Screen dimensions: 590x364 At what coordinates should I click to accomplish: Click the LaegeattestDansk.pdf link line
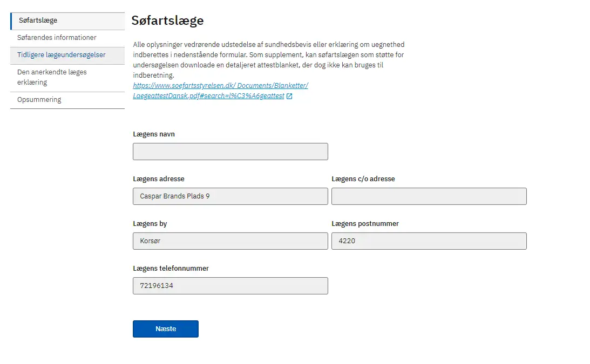(x=208, y=96)
